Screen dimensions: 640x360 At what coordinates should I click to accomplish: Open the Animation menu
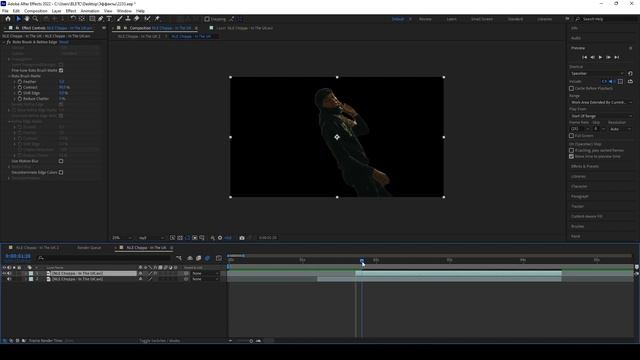coord(90,11)
